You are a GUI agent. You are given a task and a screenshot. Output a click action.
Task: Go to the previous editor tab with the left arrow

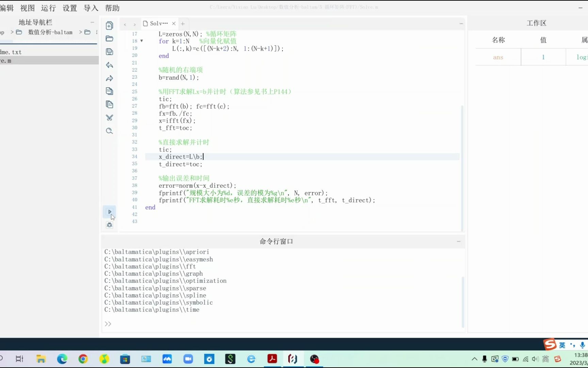pos(125,24)
